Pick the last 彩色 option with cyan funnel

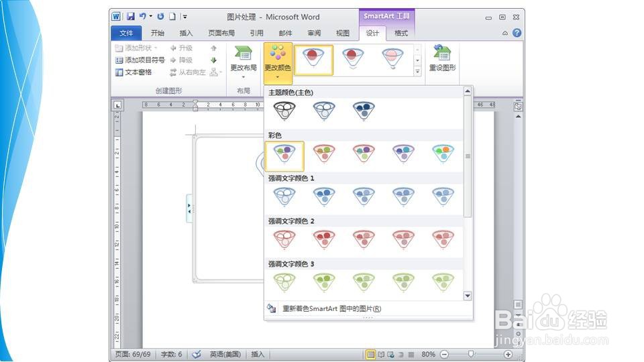(443, 155)
